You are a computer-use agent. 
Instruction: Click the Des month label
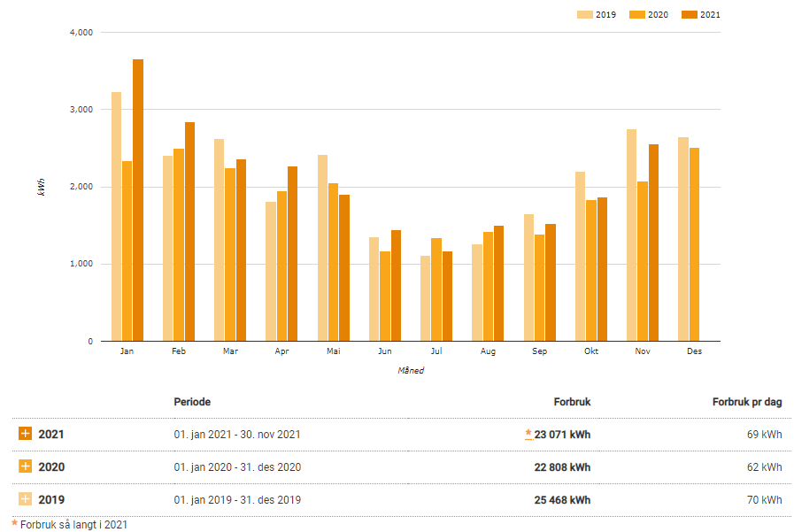coord(694,351)
